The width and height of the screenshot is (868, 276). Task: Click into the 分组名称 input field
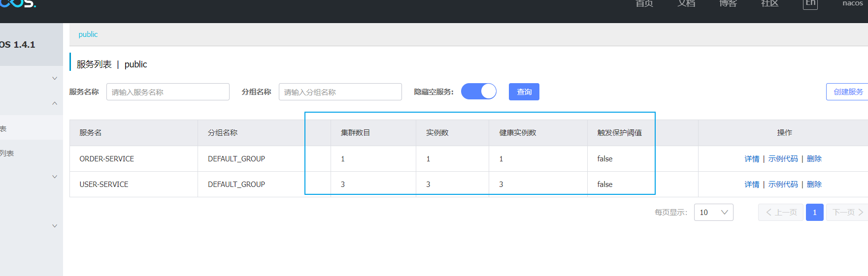click(x=340, y=92)
